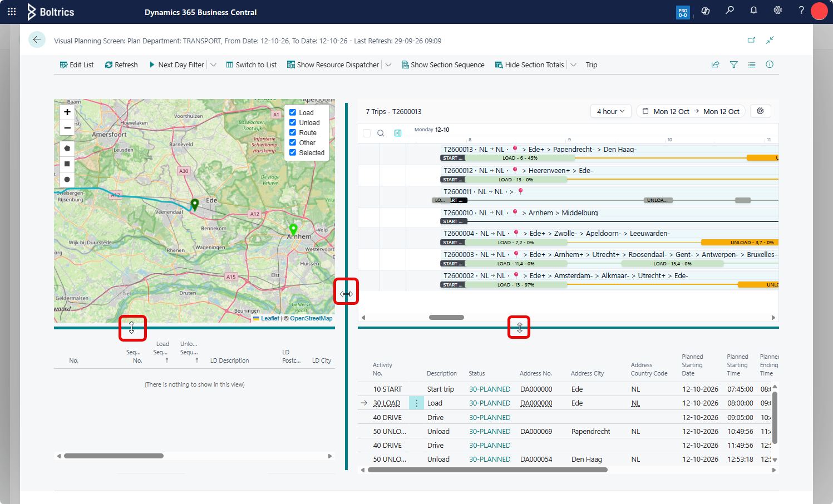
Task: Open the help question mark
Action: pos(801,10)
